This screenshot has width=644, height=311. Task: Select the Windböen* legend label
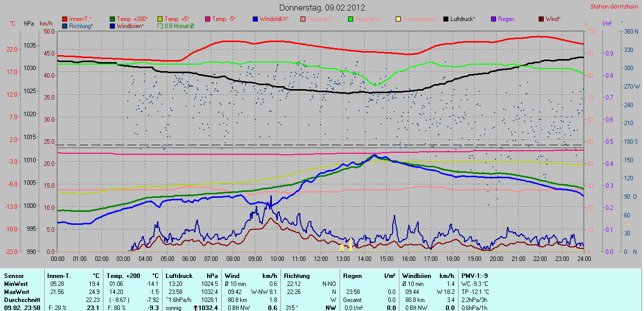click(130, 26)
